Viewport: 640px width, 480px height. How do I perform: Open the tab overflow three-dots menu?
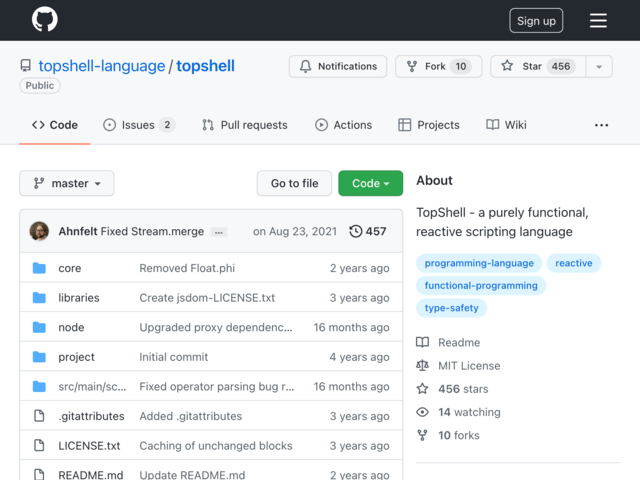[601, 125]
